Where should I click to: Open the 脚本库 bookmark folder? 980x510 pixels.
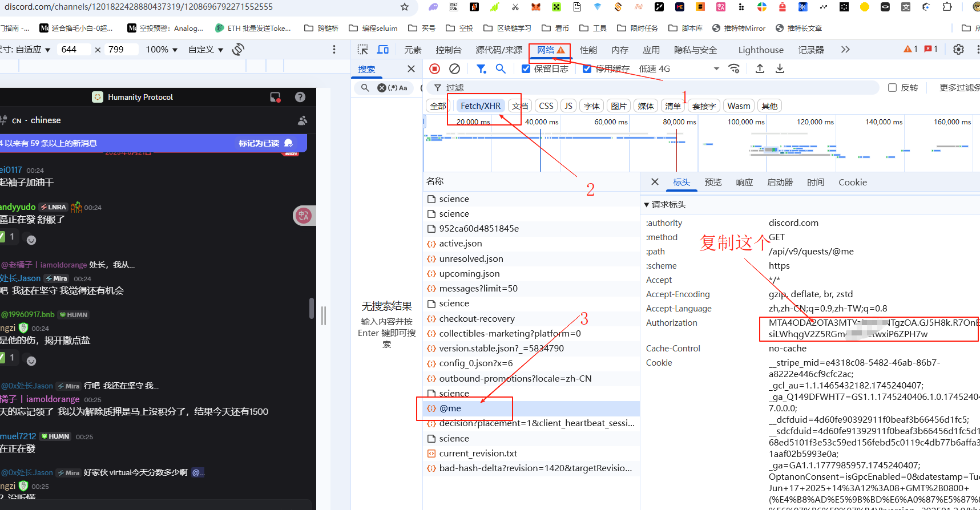click(x=685, y=28)
